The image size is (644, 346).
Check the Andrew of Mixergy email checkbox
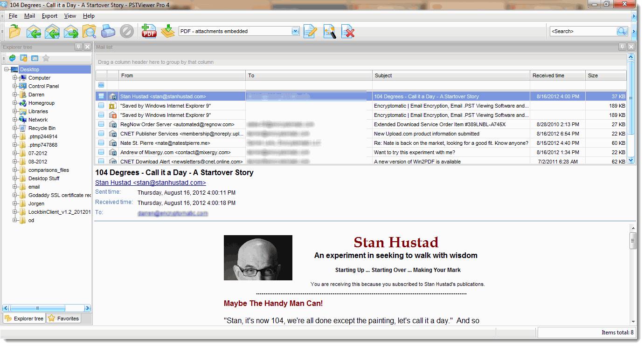(x=101, y=152)
